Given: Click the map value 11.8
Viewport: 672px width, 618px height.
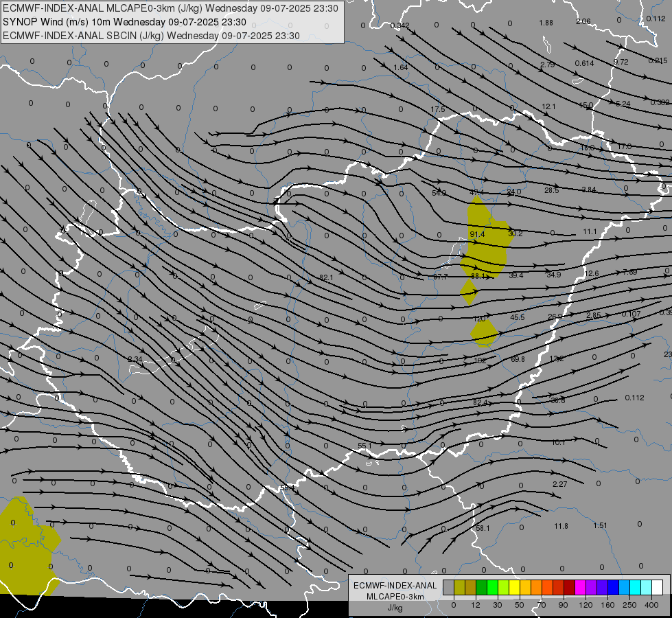Looking at the screenshot, I should (x=561, y=526).
